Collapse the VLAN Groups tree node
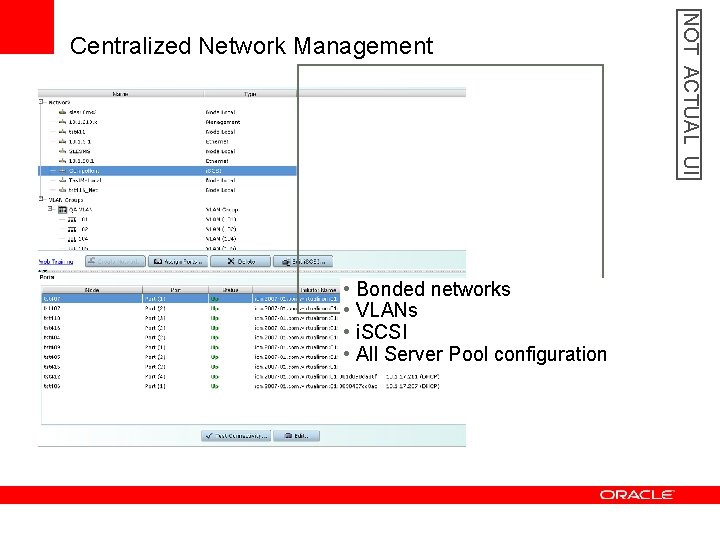This screenshot has height=540, width=720. point(41,199)
